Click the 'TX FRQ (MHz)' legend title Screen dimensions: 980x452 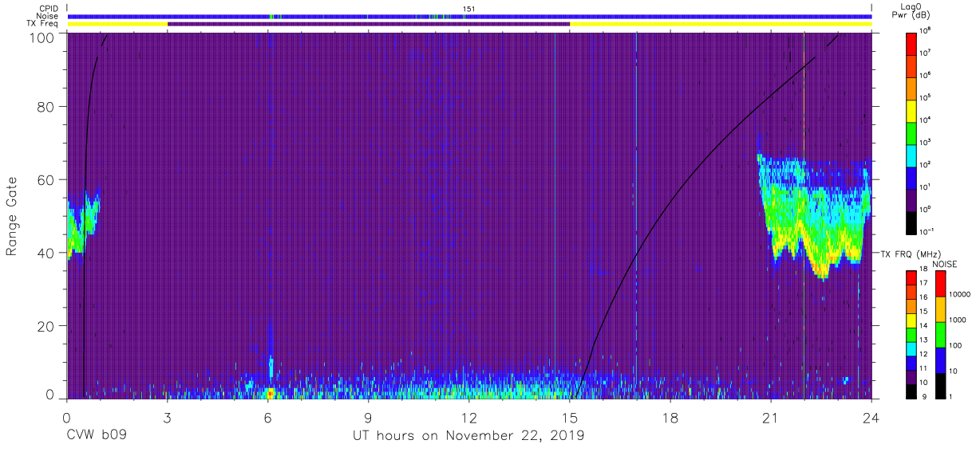910,254
